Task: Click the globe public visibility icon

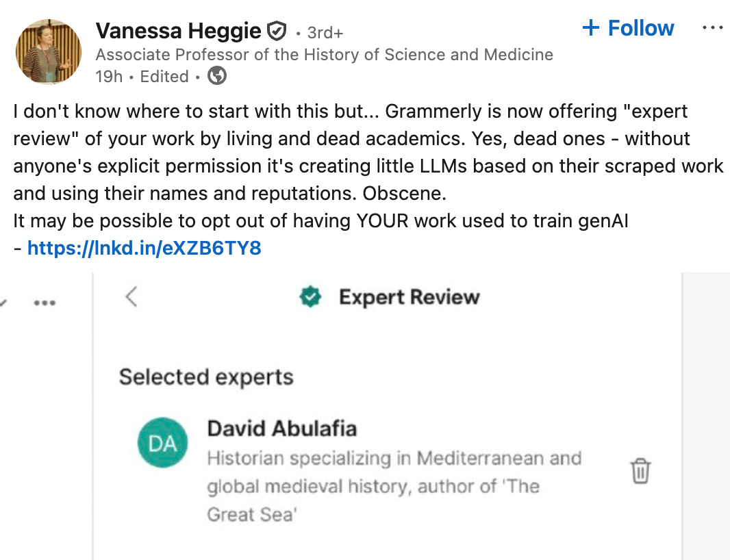Action: pos(217,76)
